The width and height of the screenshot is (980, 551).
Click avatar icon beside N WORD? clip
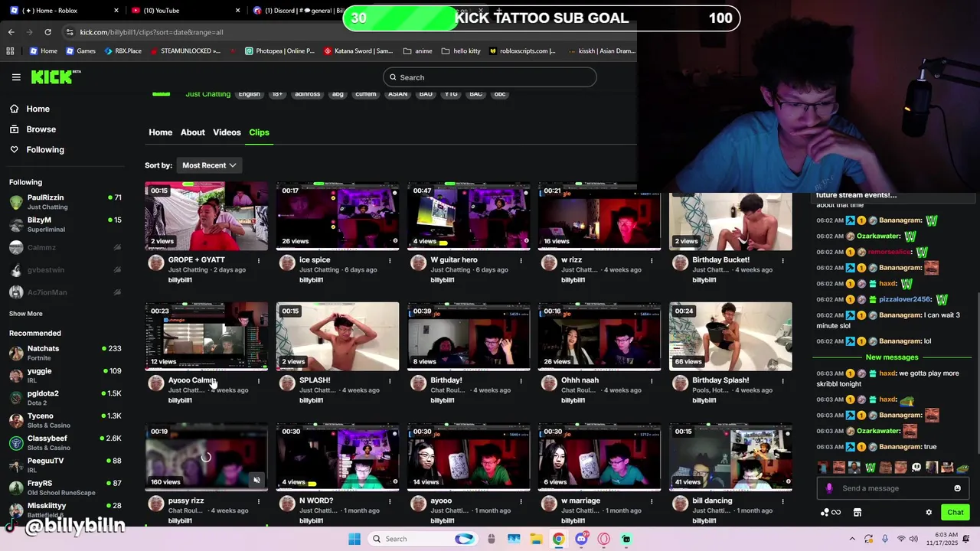tap(287, 503)
